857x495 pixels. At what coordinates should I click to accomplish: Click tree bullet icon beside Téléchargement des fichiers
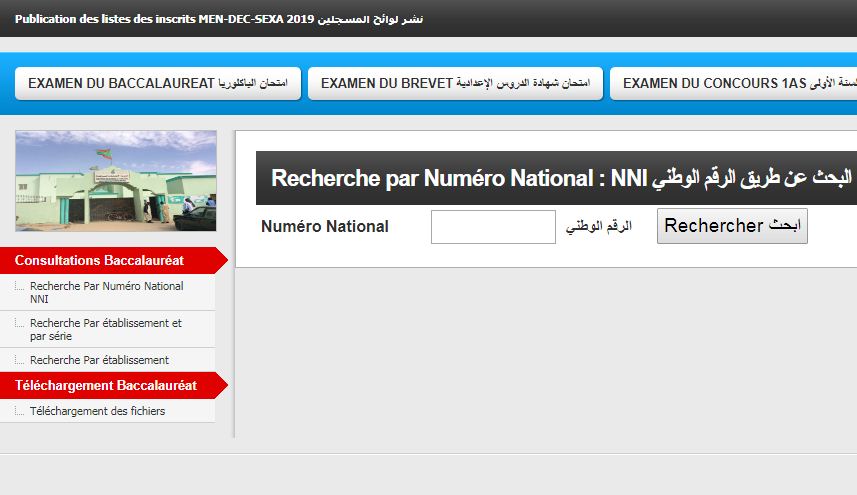[x=20, y=411]
